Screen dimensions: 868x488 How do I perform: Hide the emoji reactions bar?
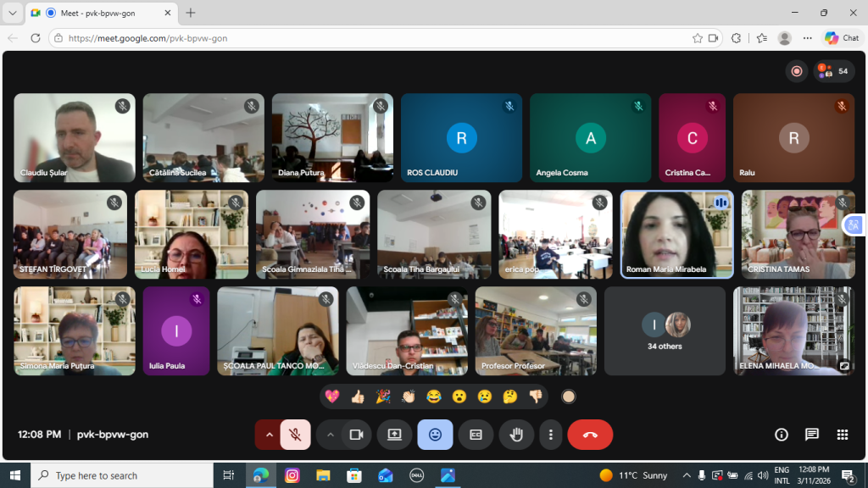435,435
